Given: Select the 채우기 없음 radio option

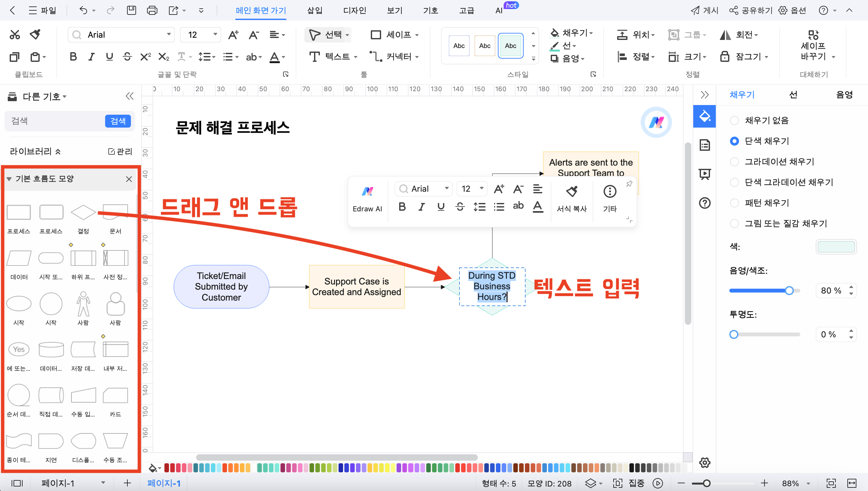Looking at the screenshot, I should click(734, 120).
